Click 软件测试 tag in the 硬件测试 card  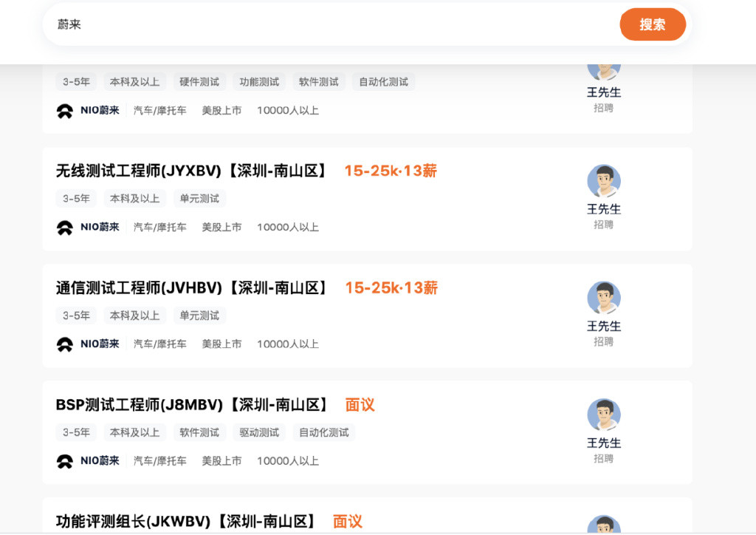coord(319,82)
